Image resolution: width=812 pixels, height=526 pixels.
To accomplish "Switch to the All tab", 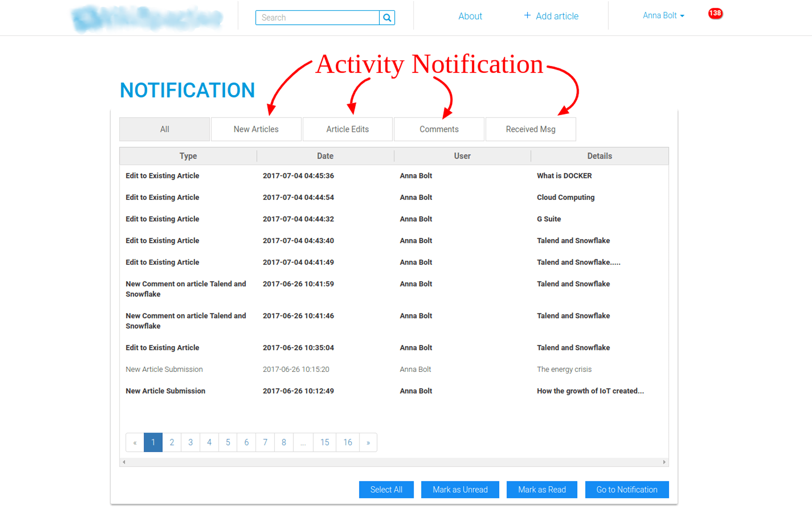I will pos(164,129).
